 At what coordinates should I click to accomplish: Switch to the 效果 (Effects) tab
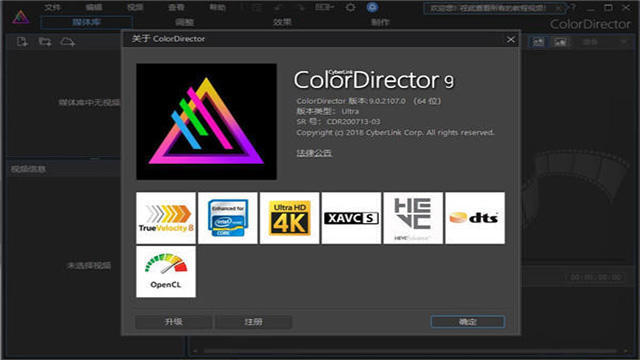pyautogui.click(x=282, y=22)
